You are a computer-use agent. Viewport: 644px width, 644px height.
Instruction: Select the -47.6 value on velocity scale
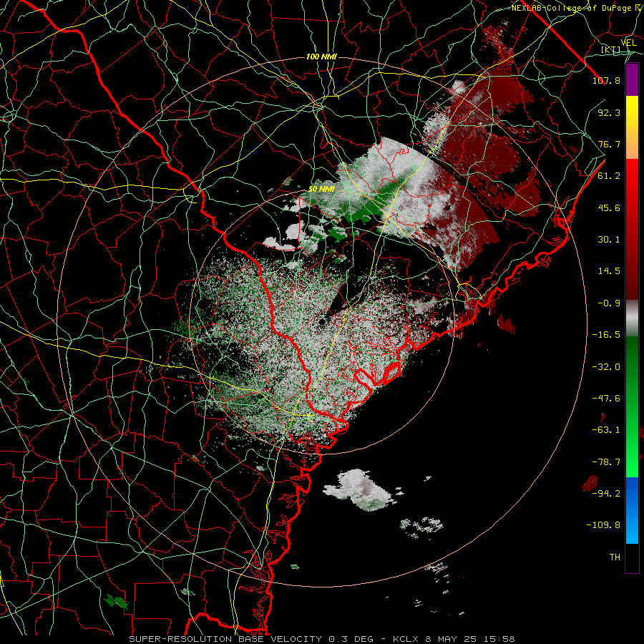click(606, 399)
